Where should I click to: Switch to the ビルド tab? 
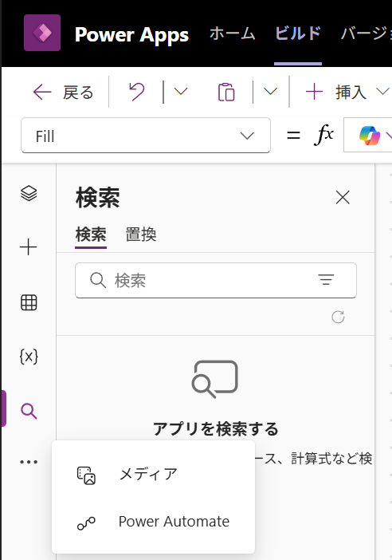point(298,34)
